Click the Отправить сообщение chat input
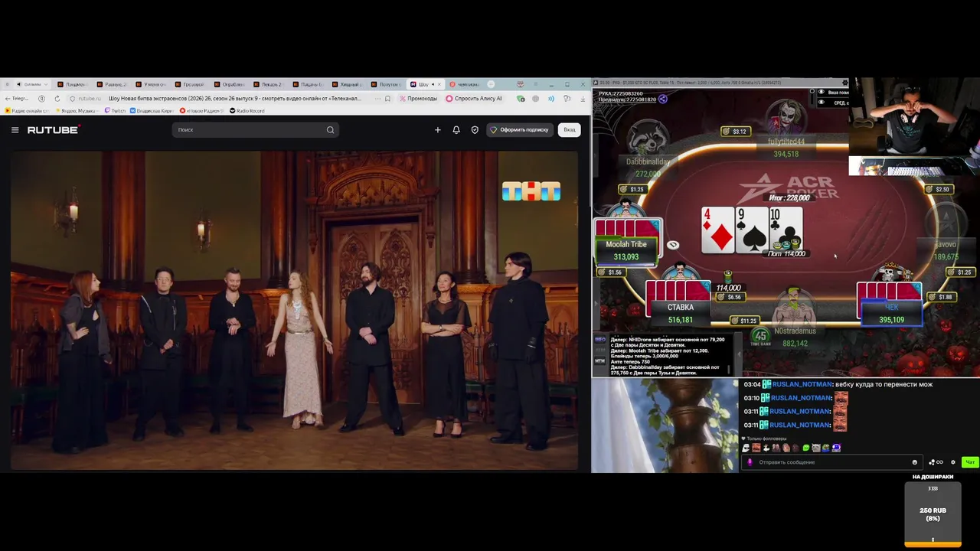This screenshot has height=551, width=980. click(831, 462)
